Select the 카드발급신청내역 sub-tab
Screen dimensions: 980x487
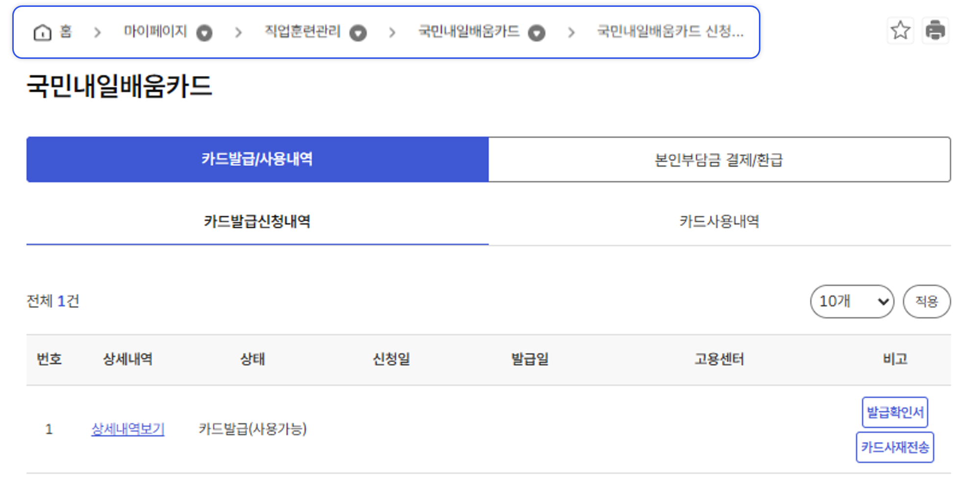click(x=257, y=222)
